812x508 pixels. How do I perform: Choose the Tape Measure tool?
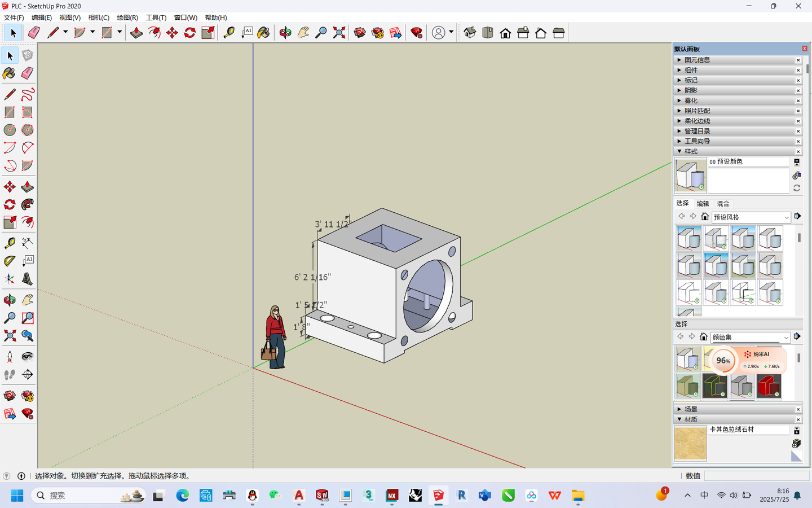click(x=228, y=33)
